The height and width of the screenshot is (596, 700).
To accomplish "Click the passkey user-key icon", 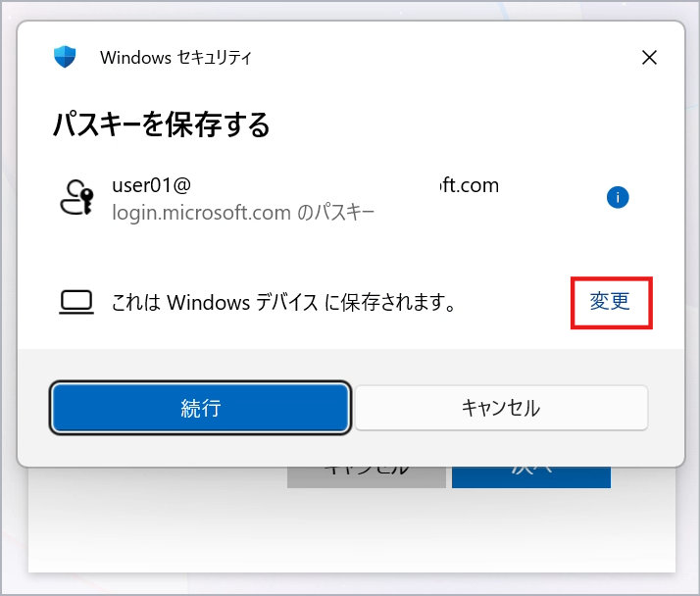I will pyautogui.click(x=76, y=197).
